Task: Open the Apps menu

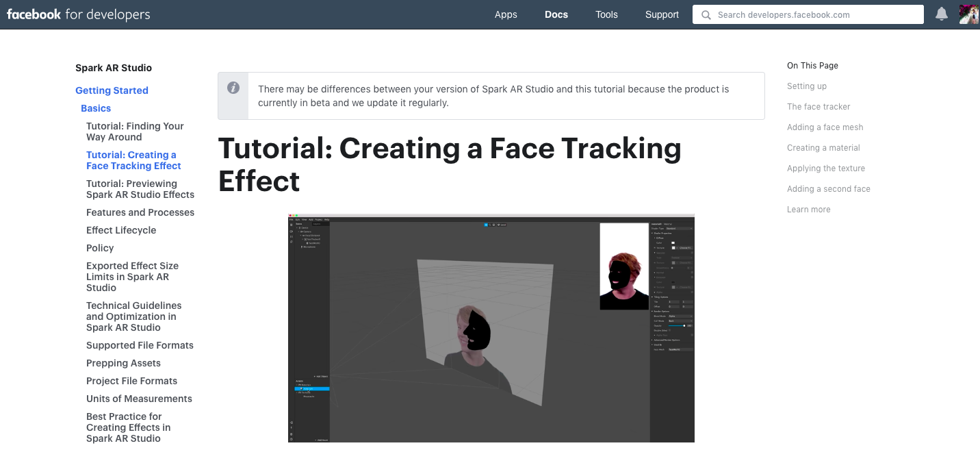Action: [x=506, y=14]
